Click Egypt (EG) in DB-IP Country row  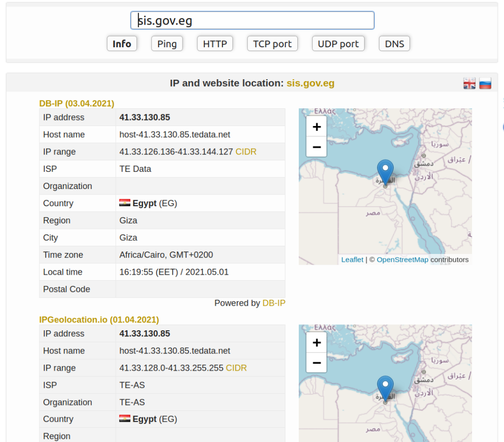pos(155,203)
